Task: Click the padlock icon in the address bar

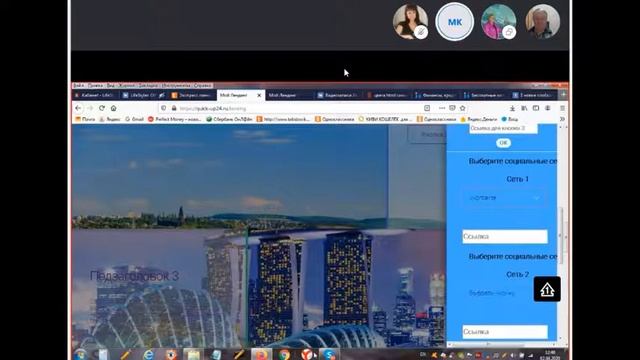Action: (174, 108)
